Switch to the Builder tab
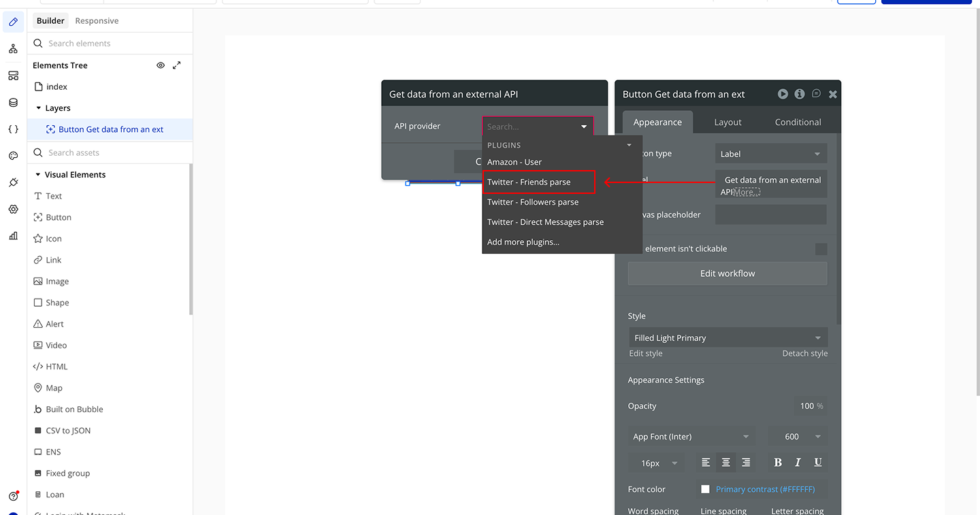The image size is (980, 515). 50,21
